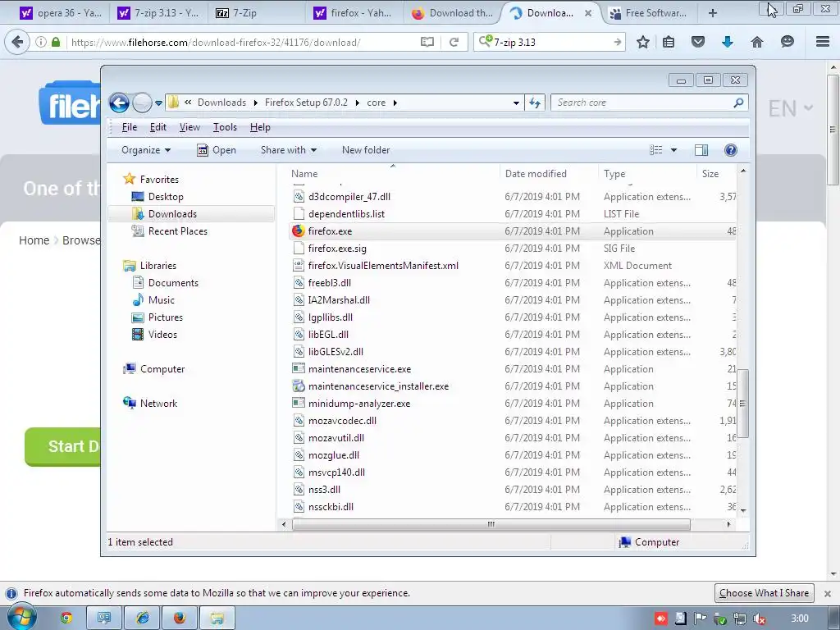Select Computer in navigation pane

click(162, 368)
